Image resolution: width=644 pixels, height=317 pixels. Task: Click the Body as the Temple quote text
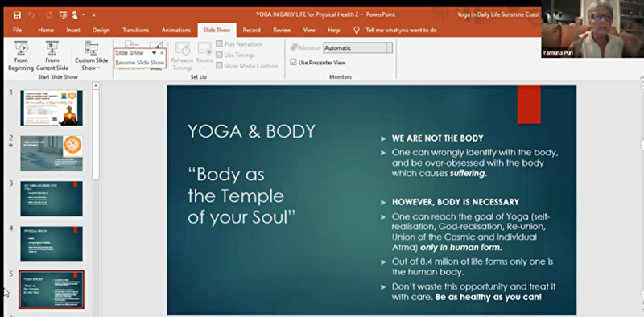(x=242, y=196)
